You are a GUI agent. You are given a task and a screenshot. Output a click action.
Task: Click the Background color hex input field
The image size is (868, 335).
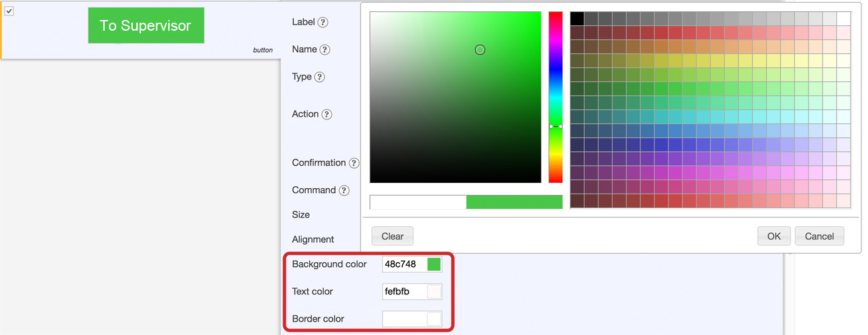coord(404,264)
